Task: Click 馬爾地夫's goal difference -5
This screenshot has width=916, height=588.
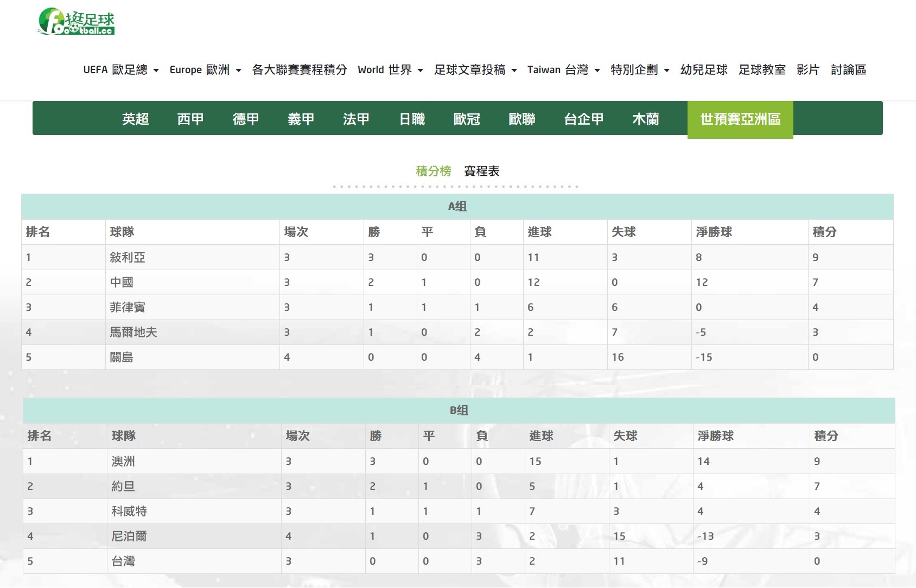Action: coord(701,332)
